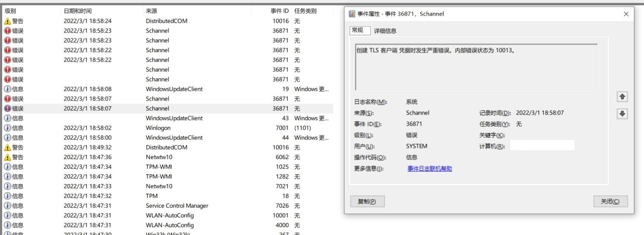644x235 pixels.
Task: Select the WindowsUpdateClient event ID 19 row
Action: (x=174, y=89)
